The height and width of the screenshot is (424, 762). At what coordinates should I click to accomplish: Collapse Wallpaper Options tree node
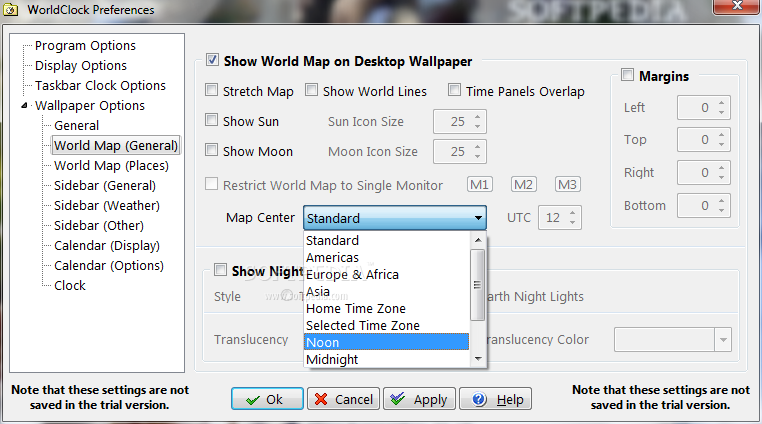pyautogui.click(x=24, y=106)
